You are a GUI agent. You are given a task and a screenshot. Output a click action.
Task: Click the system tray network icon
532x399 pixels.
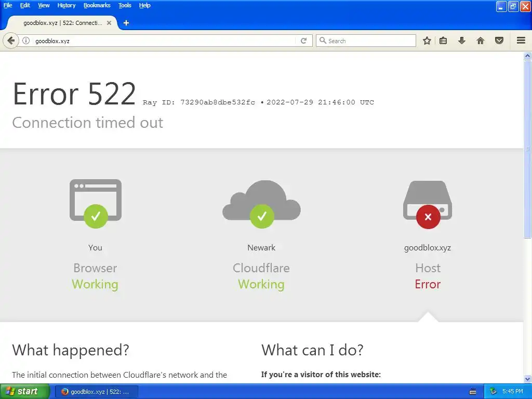point(494,392)
